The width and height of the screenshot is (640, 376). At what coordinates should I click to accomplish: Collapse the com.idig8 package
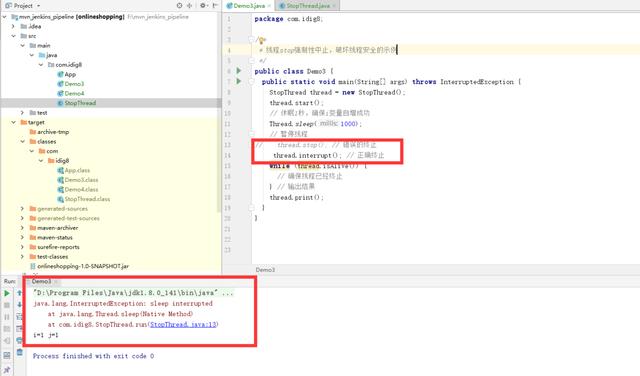pyautogui.click(x=41, y=65)
